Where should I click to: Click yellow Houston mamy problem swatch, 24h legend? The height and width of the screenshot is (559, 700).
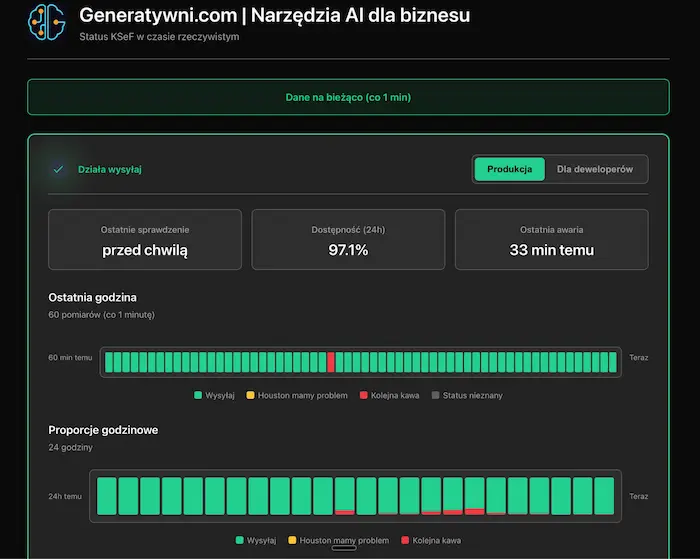292,540
